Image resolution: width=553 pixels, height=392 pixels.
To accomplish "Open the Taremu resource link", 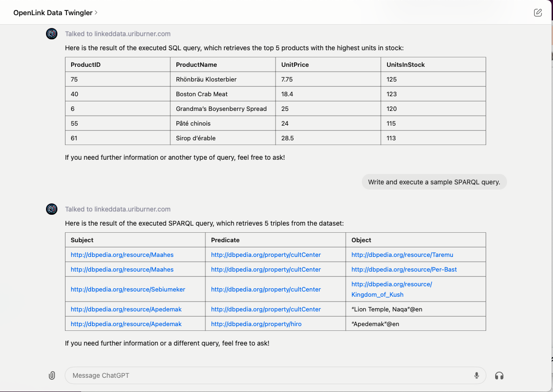I will coord(402,255).
